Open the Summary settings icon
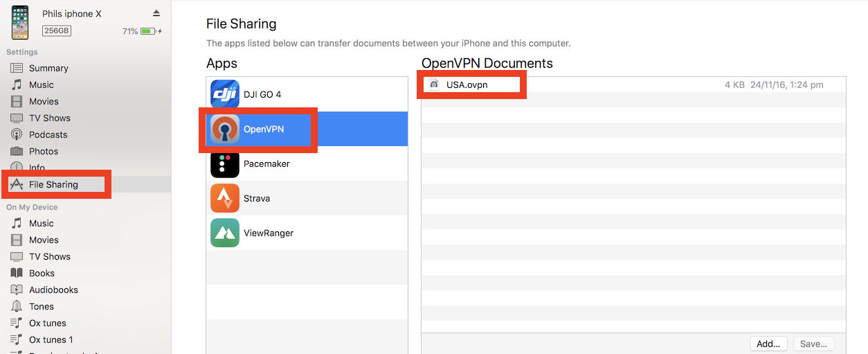Viewport: 868px width, 354px height. pyautogui.click(x=17, y=68)
